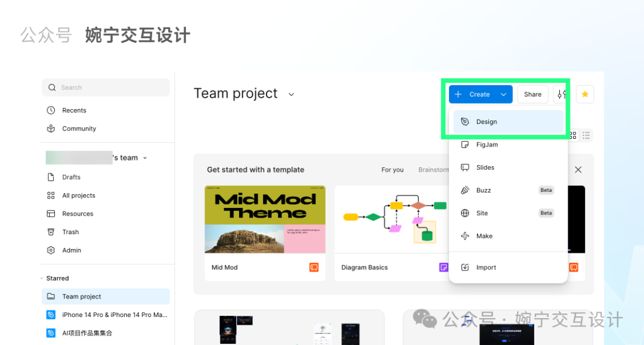Choose FigJam from Create menu
Image resolution: width=644 pixels, height=345 pixels.
tap(509, 144)
